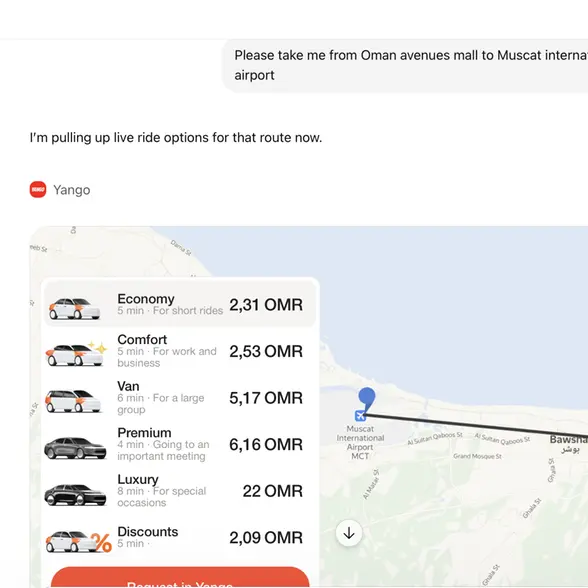Click the Comfort car icon with sparkles
588x588 pixels.
click(x=76, y=354)
